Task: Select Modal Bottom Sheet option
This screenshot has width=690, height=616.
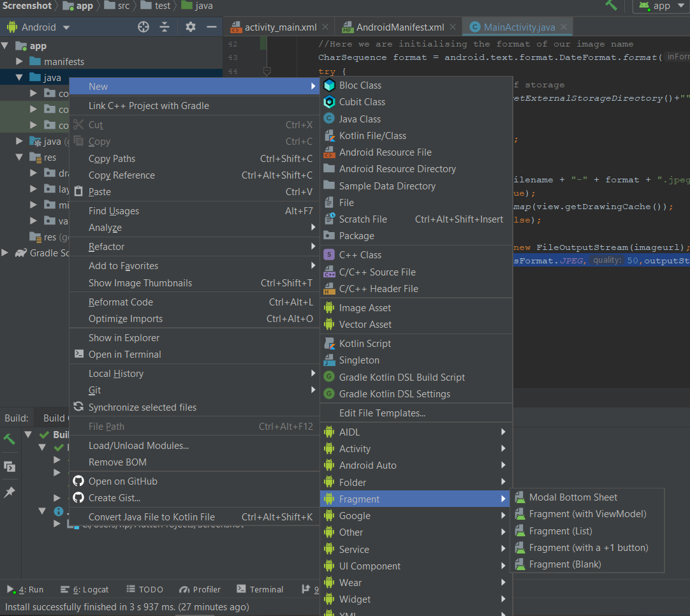Action: [573, 497]
